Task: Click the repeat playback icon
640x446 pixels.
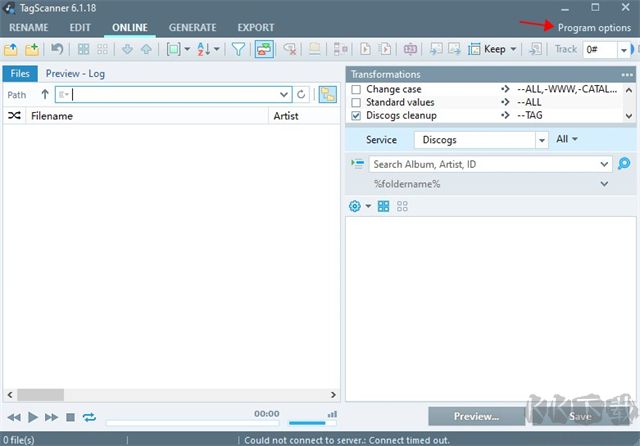Action: coord(89,417)
